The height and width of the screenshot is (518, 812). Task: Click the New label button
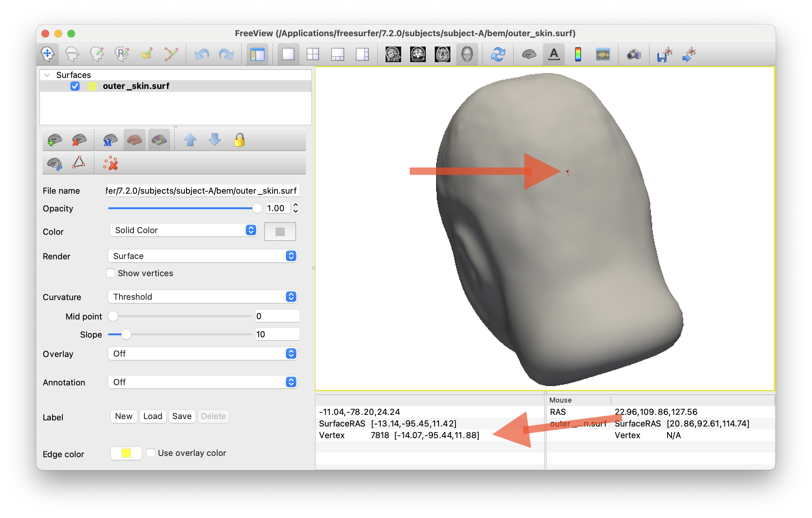pos(124,416)
